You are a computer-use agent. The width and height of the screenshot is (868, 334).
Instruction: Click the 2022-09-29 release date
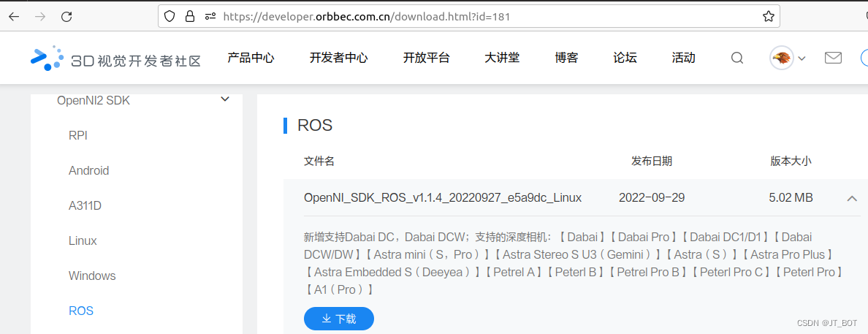pyautogui.click(x=652, y=198)
